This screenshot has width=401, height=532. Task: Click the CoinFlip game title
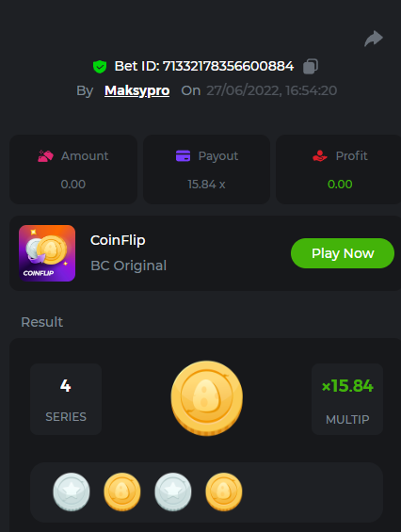pyautogui.click(x=118, y=240)
